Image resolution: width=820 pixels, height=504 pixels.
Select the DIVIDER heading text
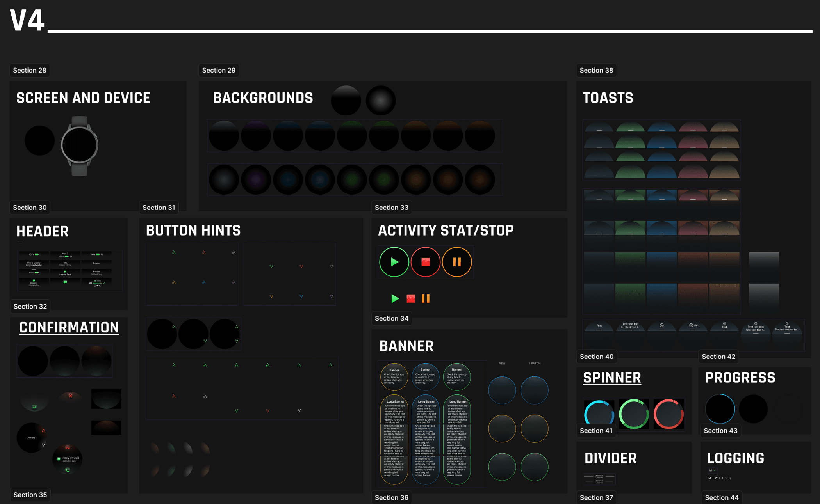click(610, 458)
